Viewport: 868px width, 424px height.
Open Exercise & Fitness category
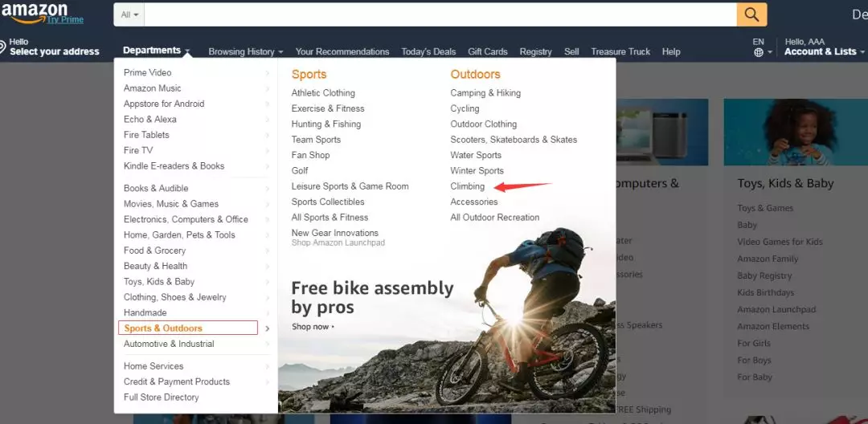point(328,108)
